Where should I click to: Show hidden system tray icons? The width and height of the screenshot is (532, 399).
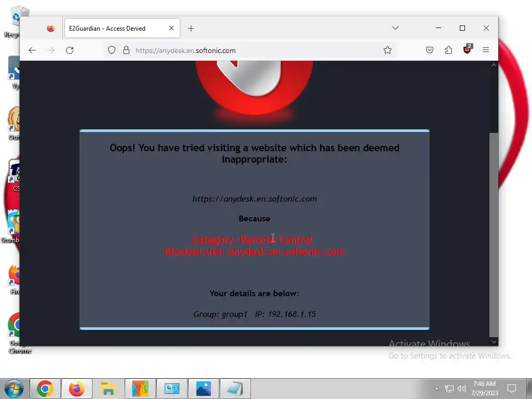436,389
